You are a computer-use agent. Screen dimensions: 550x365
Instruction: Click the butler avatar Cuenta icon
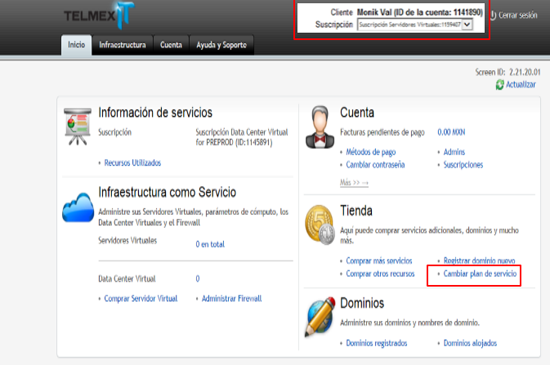[x=320, y=127]
